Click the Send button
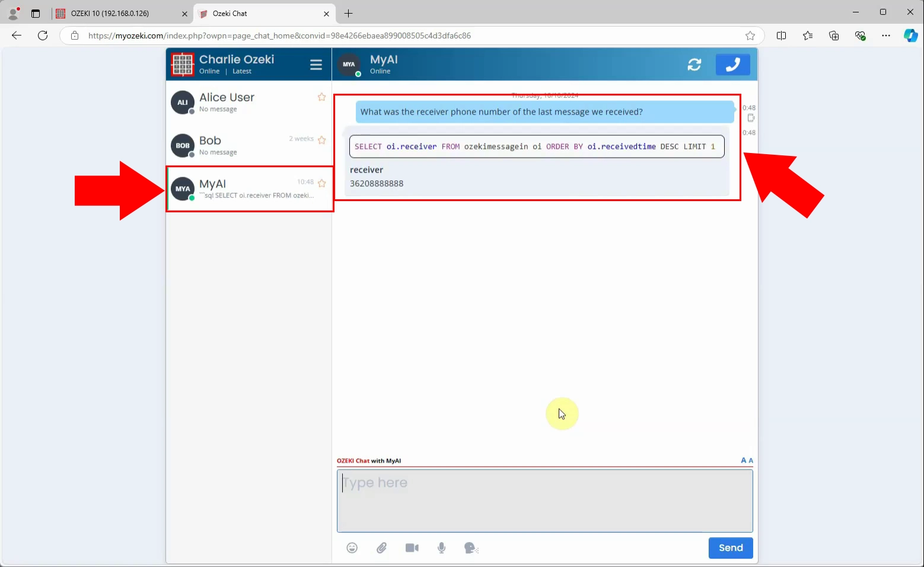 (x=731, y=548)
